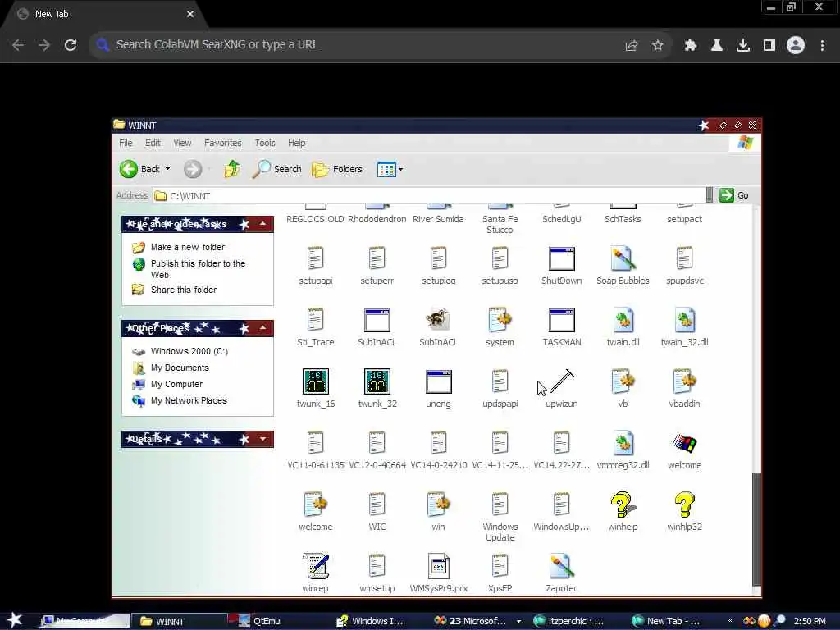Click the Start star button on taskbar

pyautogui.click(x=15, y=620)
